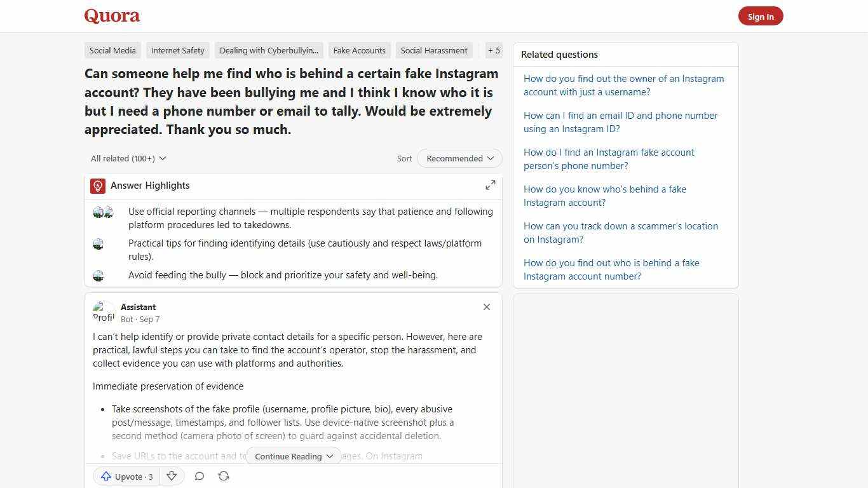Click the repost icon on the answer
The image size is (868, 488).
pyautogui.click(x=224, y=476)
